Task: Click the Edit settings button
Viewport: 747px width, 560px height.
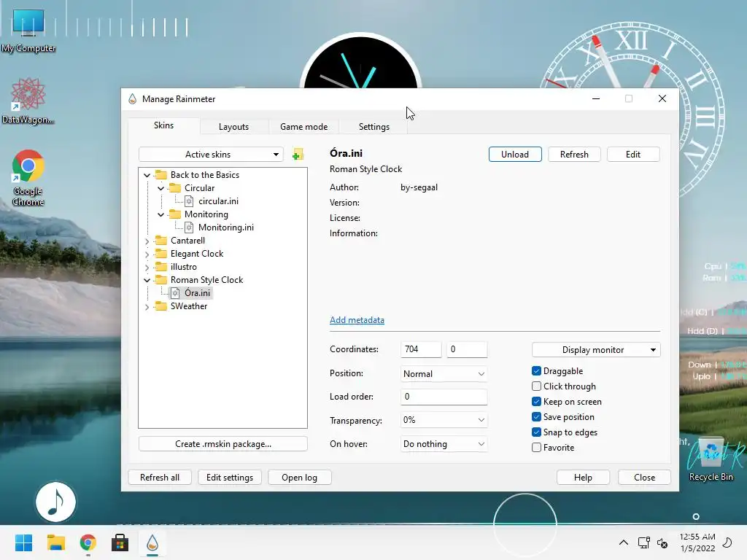Action: (x=230, y=477)
